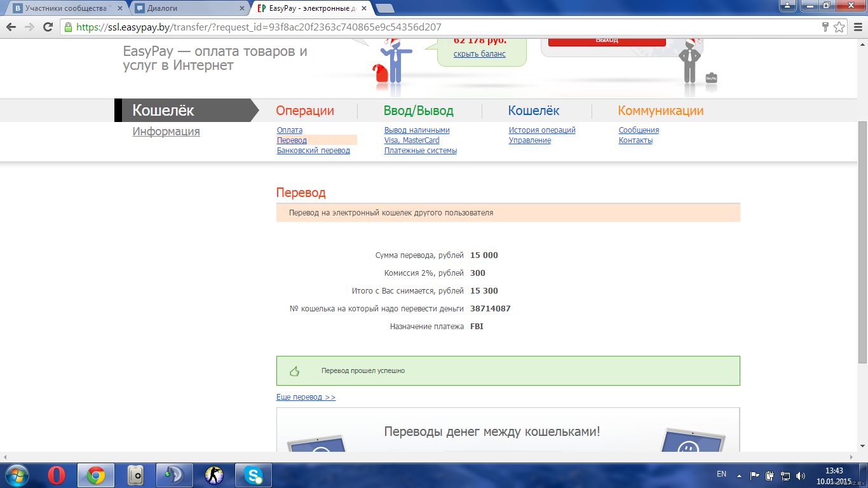Open the taskbar icon right of Chrome
868x488 pixels.
click(x=135, y=475)
